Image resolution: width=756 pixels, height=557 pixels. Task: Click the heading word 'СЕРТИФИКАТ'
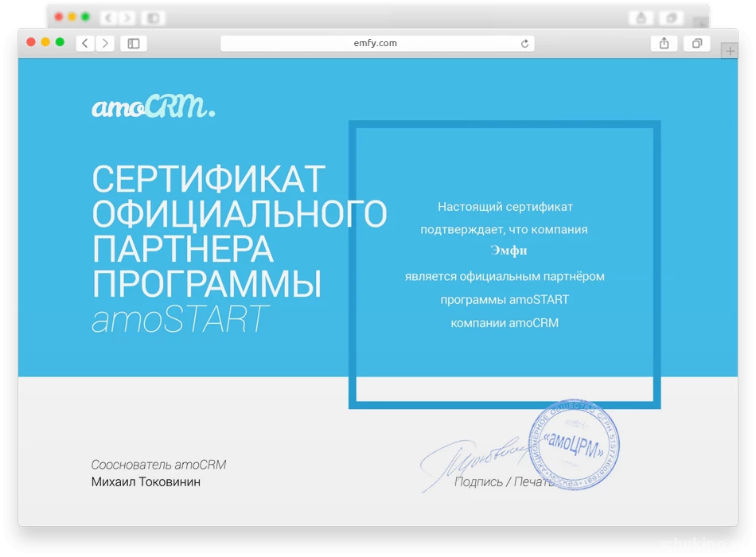tap(208, 179)
